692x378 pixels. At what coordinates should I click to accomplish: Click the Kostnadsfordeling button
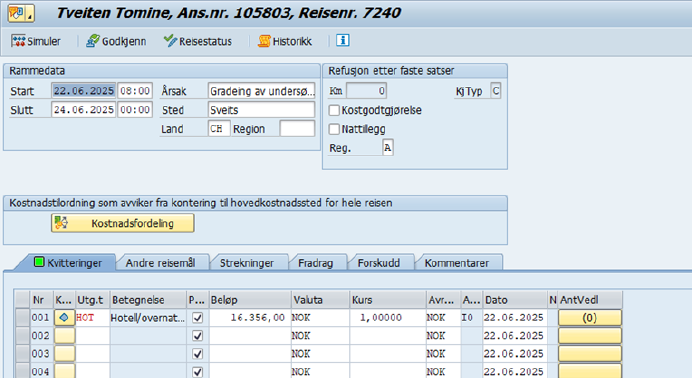pos(123,223)
